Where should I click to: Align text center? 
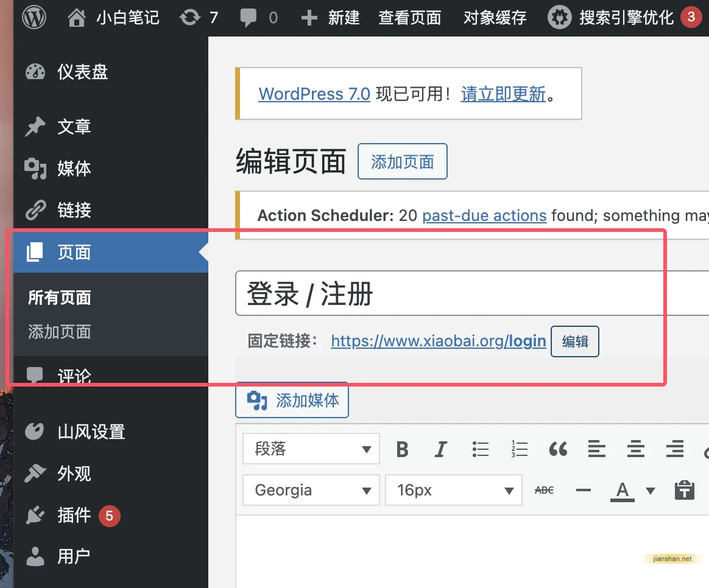(636, 449)
